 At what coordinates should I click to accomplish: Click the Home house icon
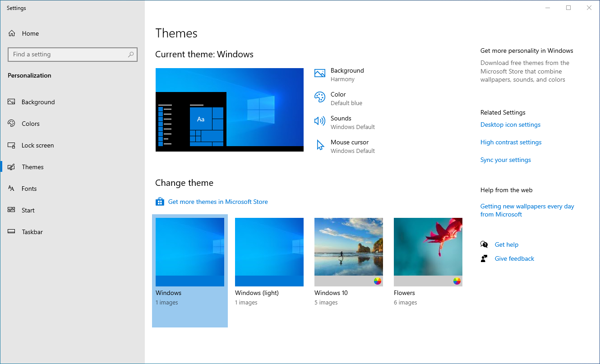coord(12,33)
